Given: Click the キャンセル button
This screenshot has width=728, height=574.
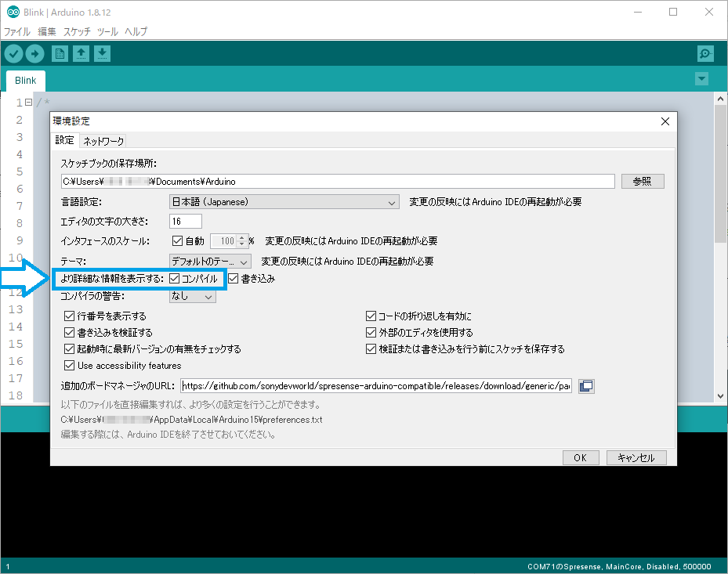Looking at the screenshot, I should pos(636,457).
